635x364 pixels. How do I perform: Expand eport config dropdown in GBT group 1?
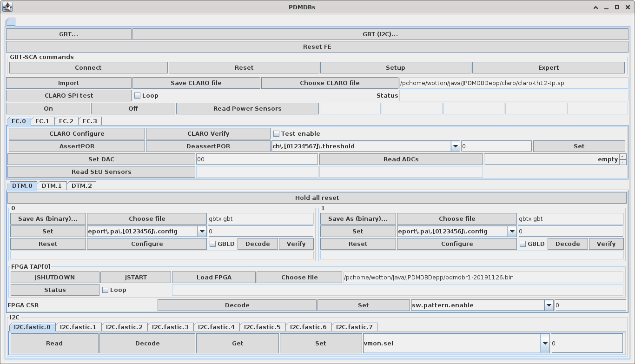coord(512,232)
